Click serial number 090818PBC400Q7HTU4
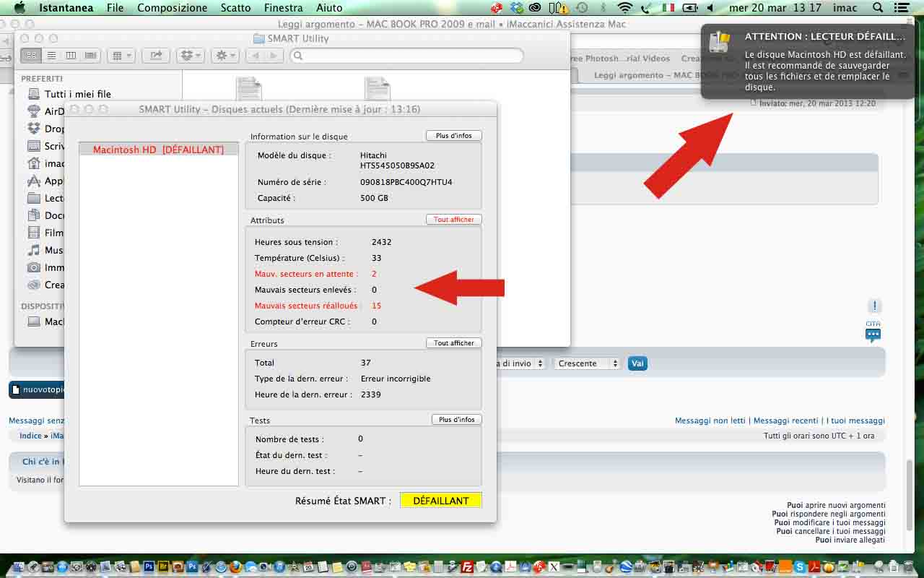Image resolution: width=924 pixels, height=578 pixels. [x=406, y=182]
